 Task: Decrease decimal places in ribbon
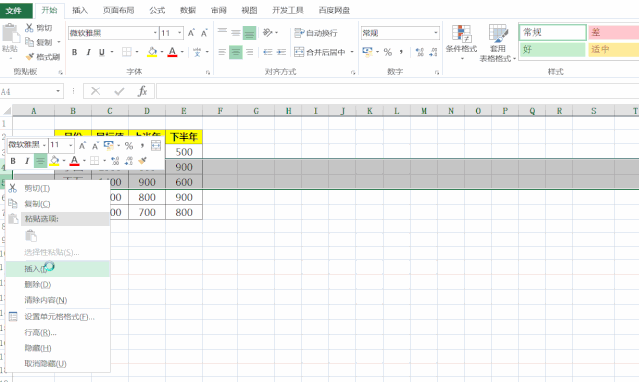click(x=433, y=52)
